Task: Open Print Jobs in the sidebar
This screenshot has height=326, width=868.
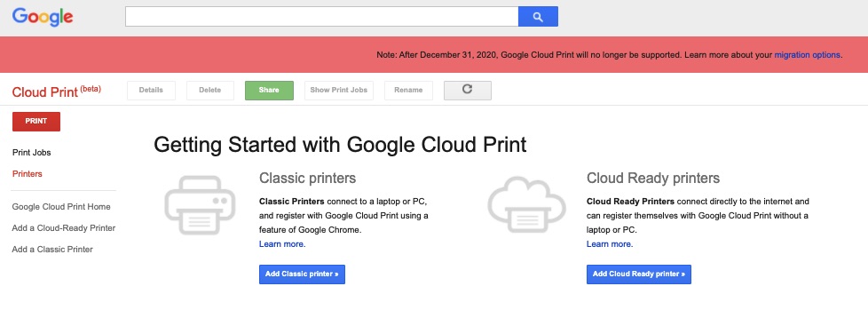Action: tap(32, 153)
